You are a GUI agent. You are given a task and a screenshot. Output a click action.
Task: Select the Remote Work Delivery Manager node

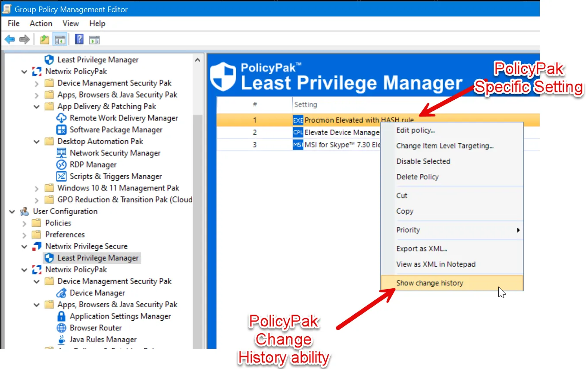coord(123,118)
